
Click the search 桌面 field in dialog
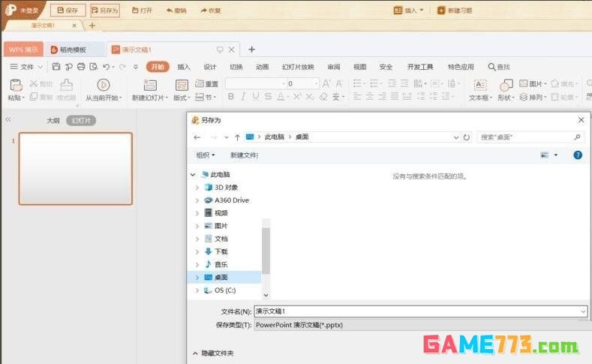coord(530,137)
